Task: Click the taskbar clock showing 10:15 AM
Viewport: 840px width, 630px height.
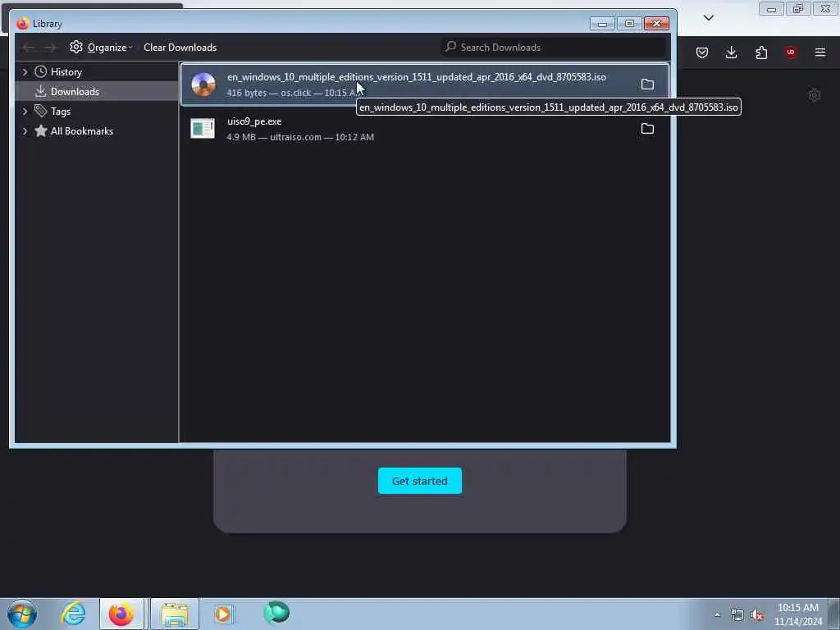Action: [797, 614]
